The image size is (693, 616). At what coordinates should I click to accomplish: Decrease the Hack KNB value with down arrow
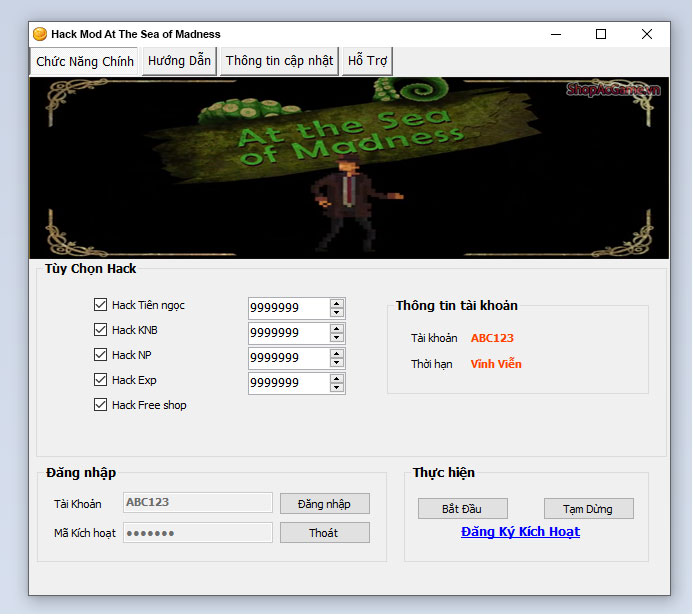(x=337, y=338)
